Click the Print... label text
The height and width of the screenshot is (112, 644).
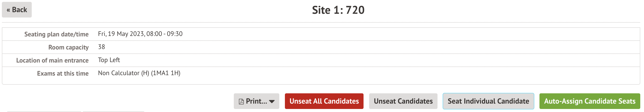point(256,101)
